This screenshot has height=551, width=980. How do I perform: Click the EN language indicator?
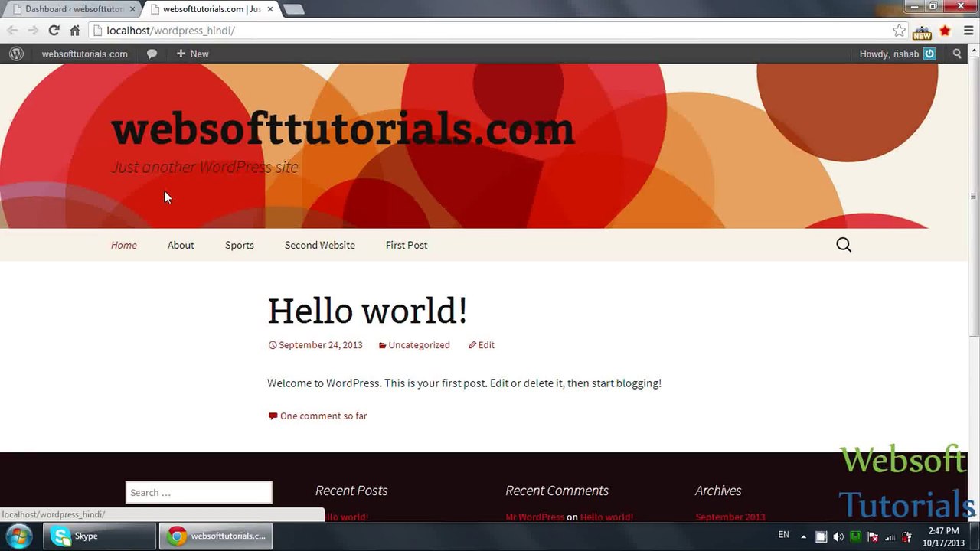783,535
